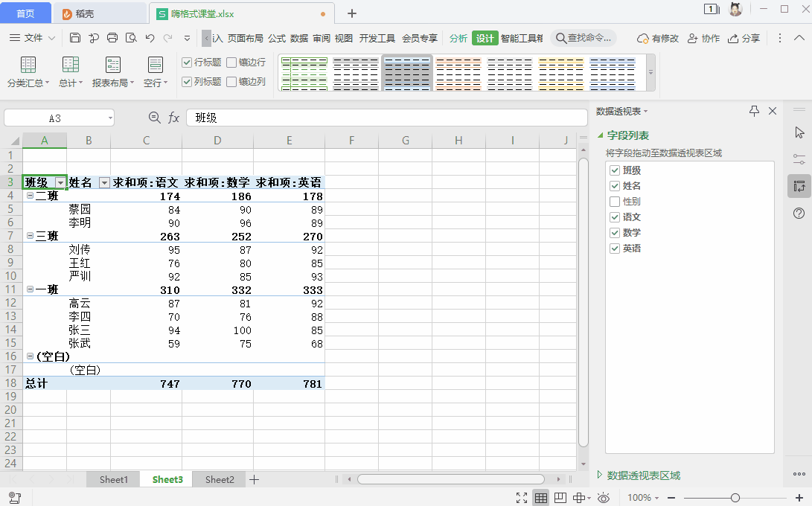Click the Undo icon
The width and height of the screenshot is (812, 506).
coord(149,37)
